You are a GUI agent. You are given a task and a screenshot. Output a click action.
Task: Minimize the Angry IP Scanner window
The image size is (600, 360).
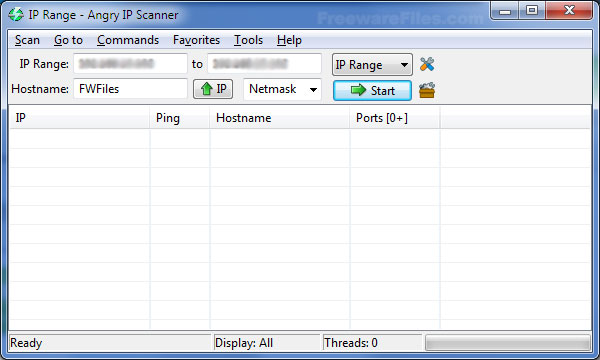click(505, 11)
